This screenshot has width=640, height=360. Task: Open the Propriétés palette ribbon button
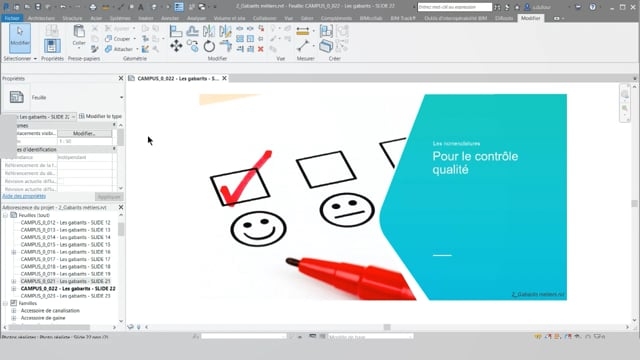point(52,46)
